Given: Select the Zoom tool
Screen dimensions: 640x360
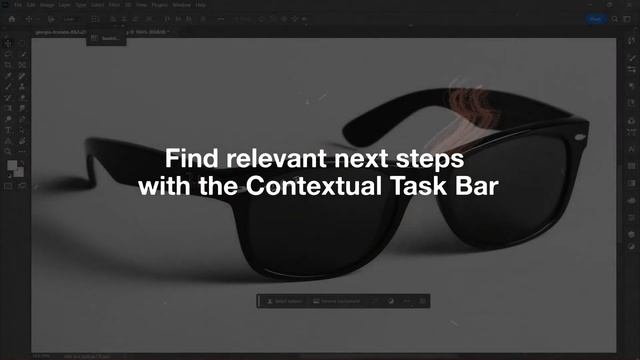Looking at the screenshot, I should tap(8, 152).
